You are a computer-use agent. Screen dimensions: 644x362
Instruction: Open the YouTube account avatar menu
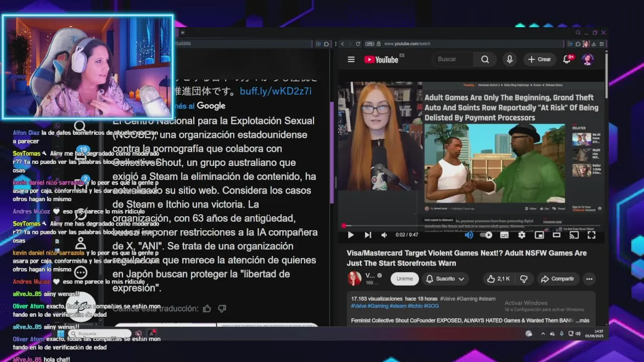coord(588,59)
